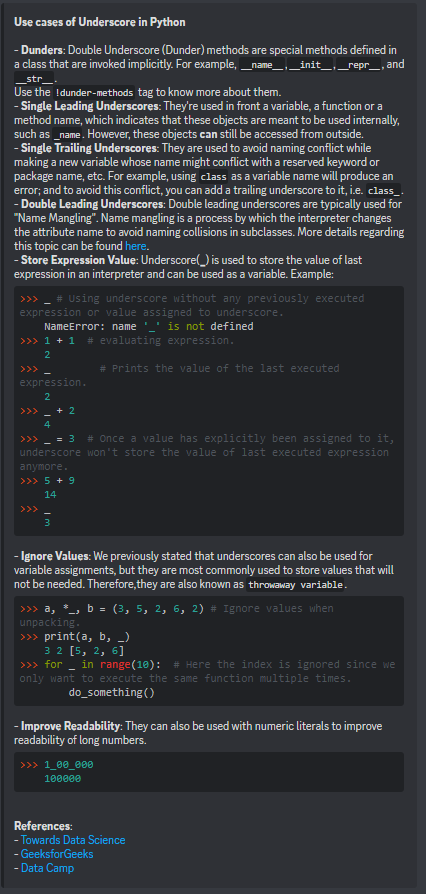Click the __str__ inline code

(34, 79)
